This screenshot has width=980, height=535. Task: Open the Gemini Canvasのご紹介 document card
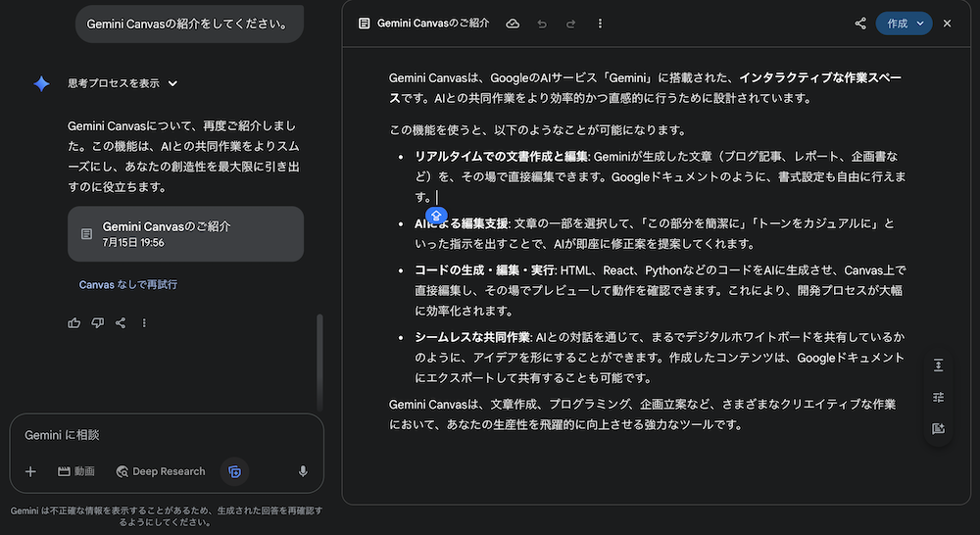[x=185, y=234]
